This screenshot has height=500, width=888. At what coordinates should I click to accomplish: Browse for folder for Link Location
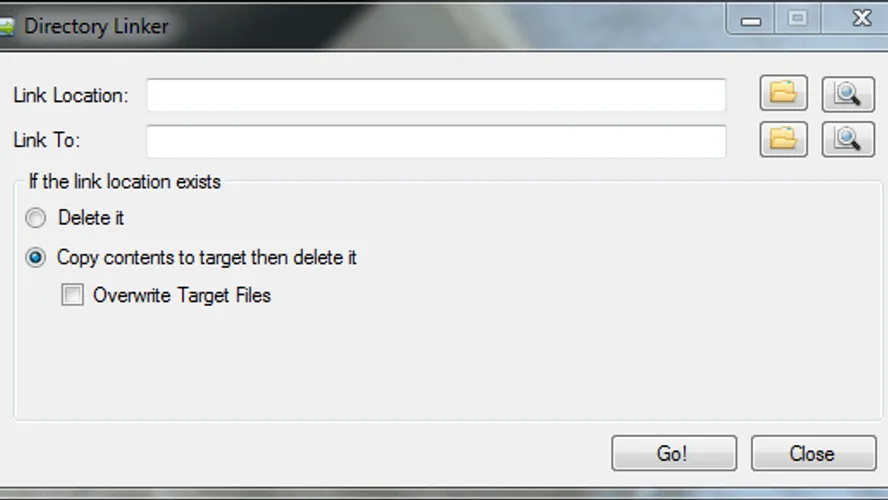(x=783, y=93)
